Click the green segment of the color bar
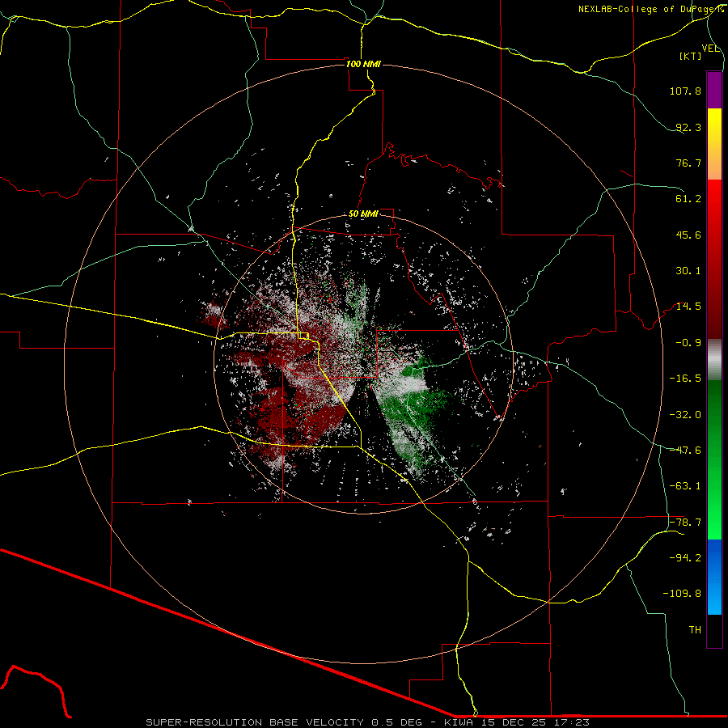The image size is (728, 728). click(714, 459)
